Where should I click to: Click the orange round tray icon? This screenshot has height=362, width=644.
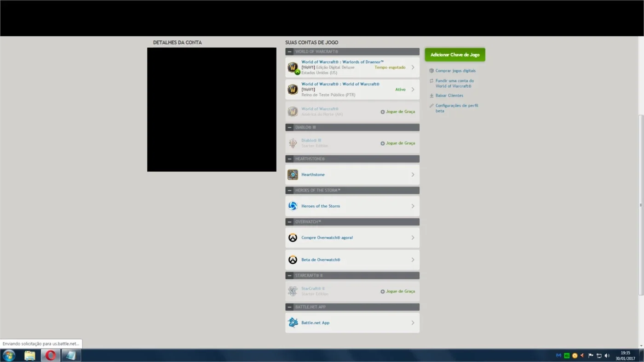[575, 356]
